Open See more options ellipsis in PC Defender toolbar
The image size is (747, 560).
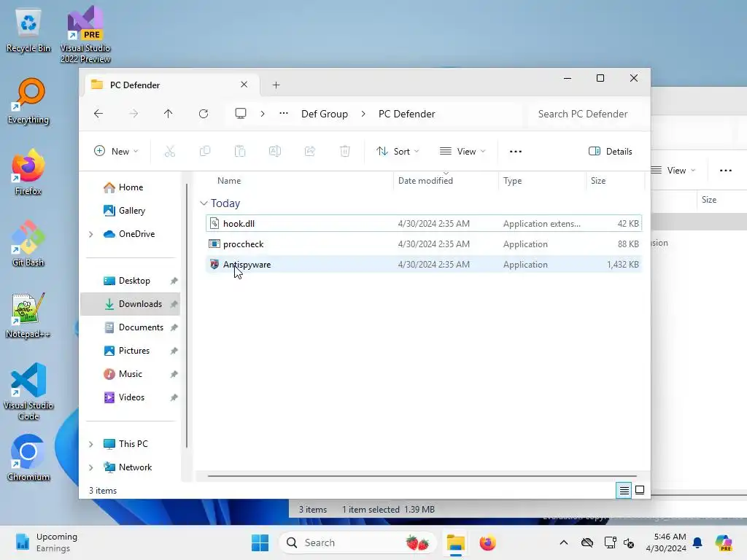[x=516, y=152]
